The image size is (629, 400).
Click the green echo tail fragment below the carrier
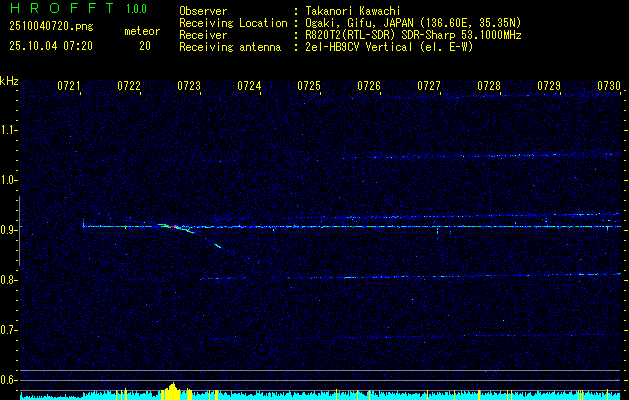tap(218, 246)
